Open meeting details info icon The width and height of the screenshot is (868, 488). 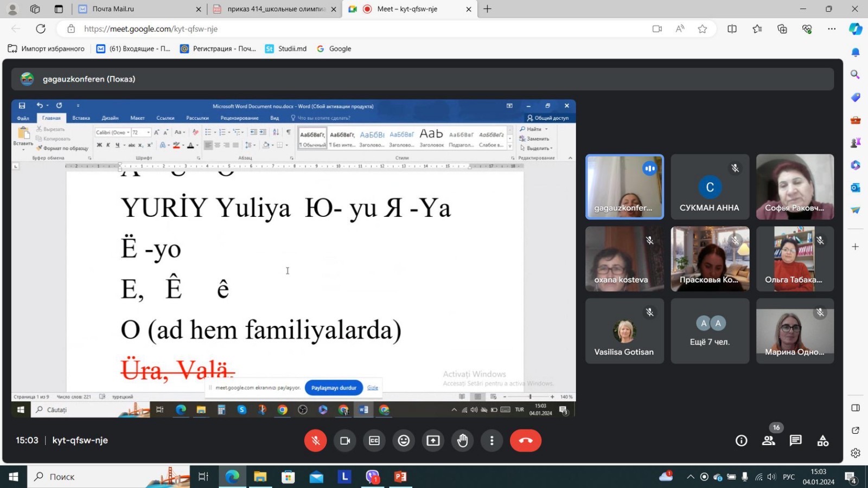(x=741, y=441)
